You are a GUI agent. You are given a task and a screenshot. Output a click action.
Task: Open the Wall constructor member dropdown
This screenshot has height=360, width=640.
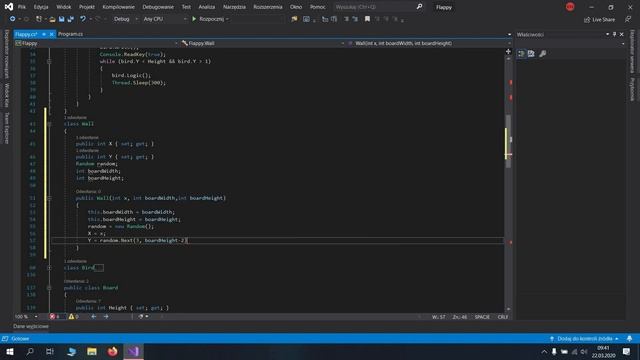[x=429, y=43]
